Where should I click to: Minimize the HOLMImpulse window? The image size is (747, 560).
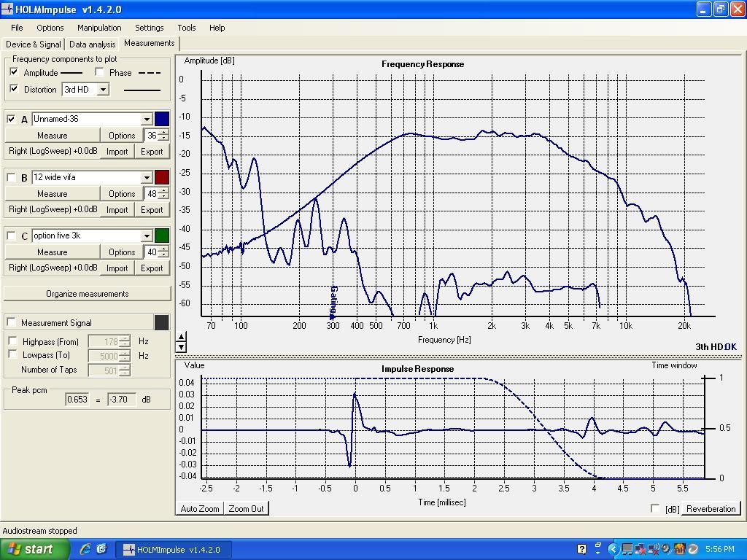[x=704, y=9]
